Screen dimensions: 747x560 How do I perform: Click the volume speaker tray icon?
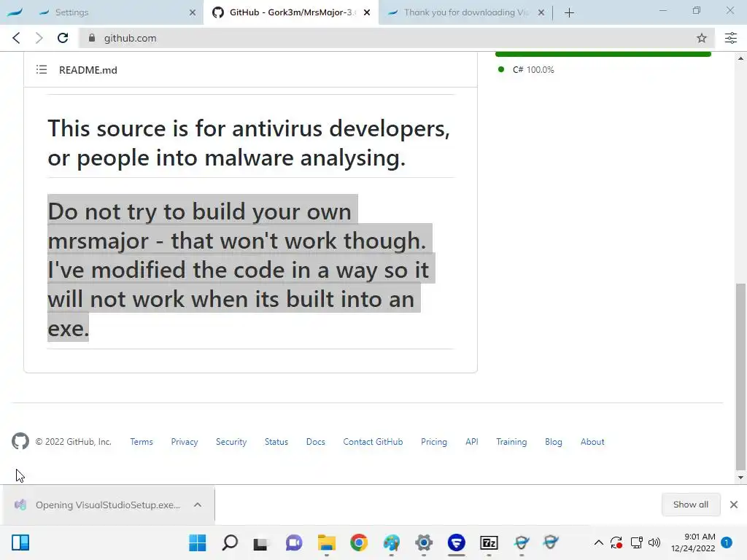[x=654, y=542]
